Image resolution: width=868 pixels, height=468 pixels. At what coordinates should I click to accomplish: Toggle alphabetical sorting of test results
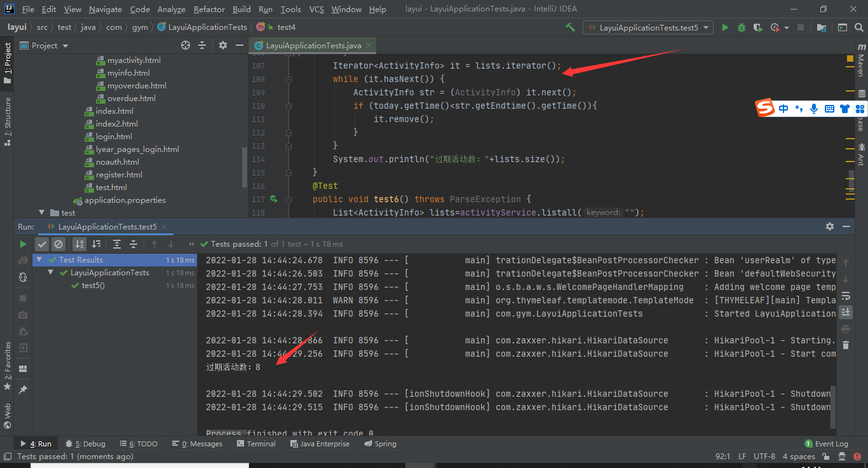[79, 244]
